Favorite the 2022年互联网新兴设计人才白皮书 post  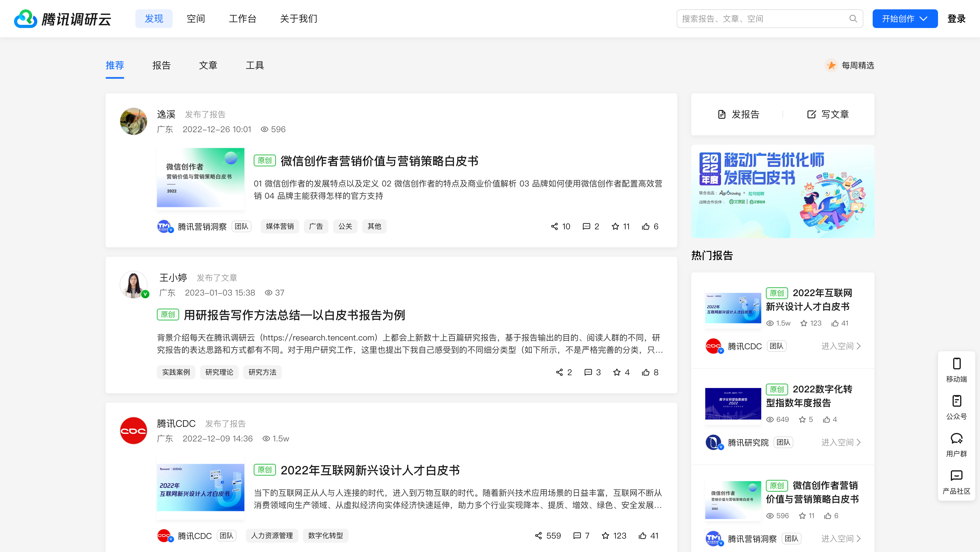pos(605,536)
